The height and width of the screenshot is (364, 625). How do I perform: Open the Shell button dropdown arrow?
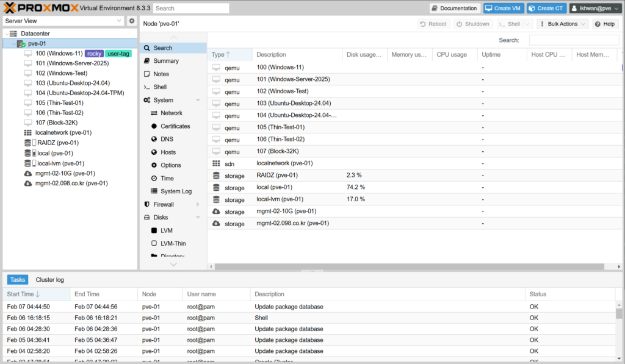pyautogui.click(x=527, y=24)
